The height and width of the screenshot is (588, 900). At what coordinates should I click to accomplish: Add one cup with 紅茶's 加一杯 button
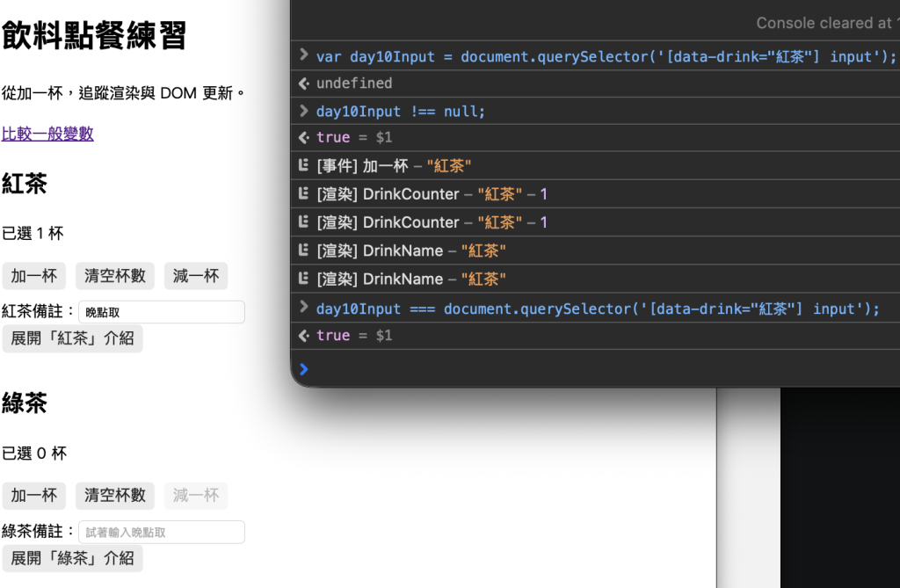(34, 276)
